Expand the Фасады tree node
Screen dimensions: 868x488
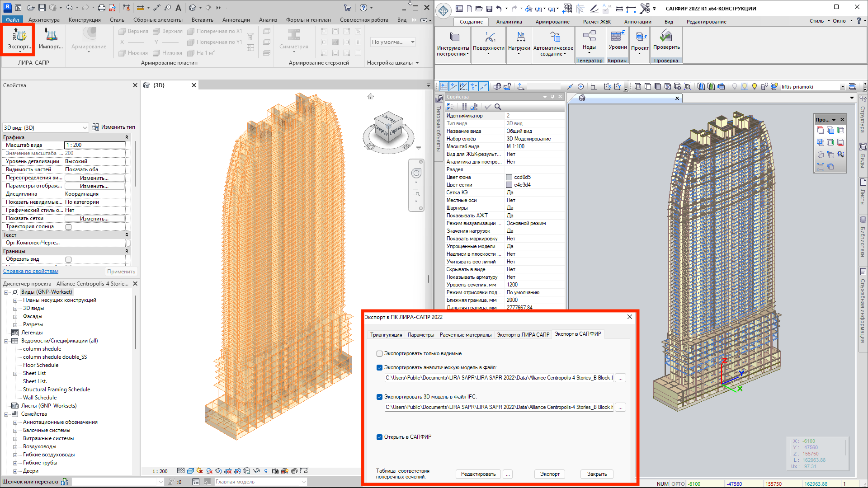[15, 317]
